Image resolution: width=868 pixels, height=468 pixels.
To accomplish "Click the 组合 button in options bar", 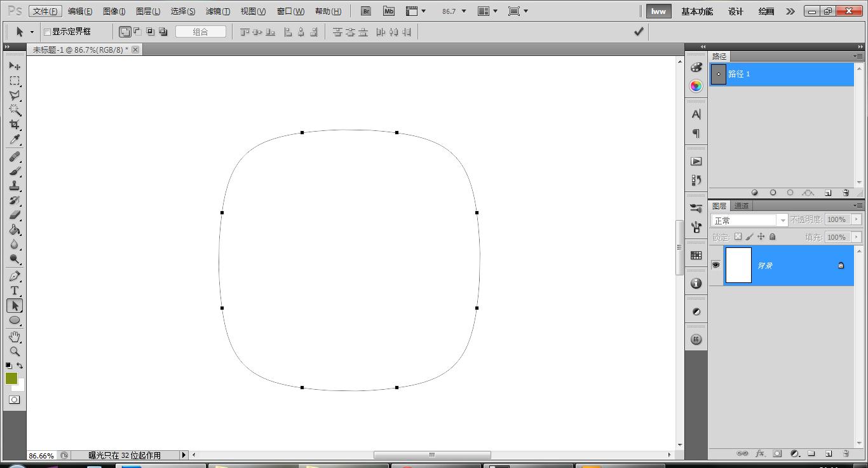I will tap(201, 31).
